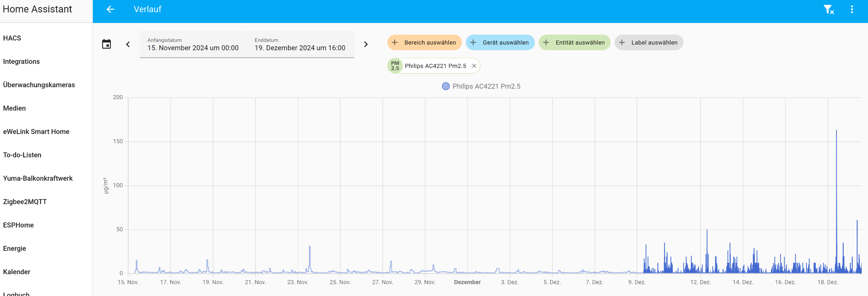Go to previous date range arrow
Viewport: 868px width, 296px height.
click(128, 44)
